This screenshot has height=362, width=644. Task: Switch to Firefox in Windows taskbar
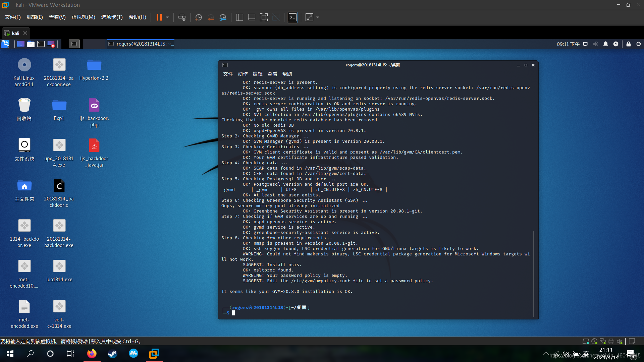pos(92,354)
